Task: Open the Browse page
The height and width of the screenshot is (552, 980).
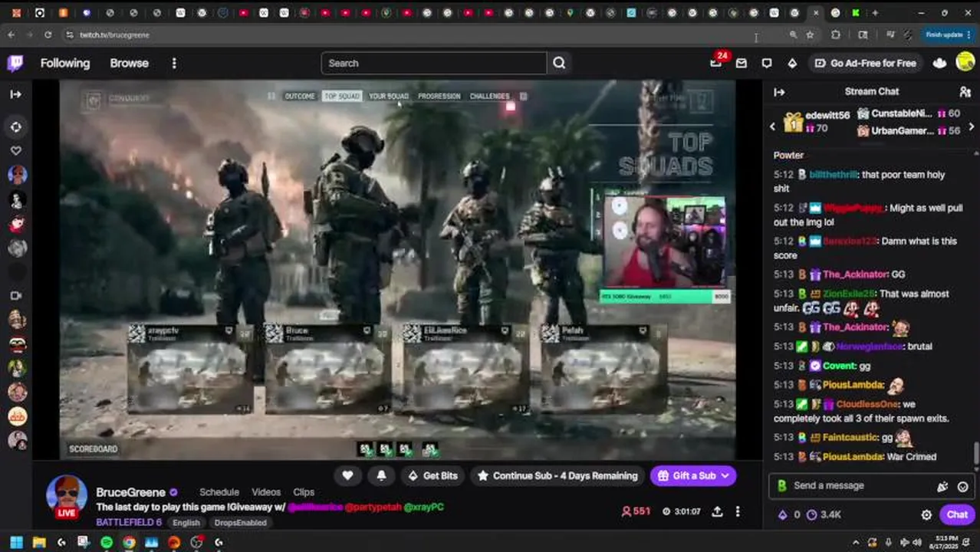Action: (x=129, y=63)
